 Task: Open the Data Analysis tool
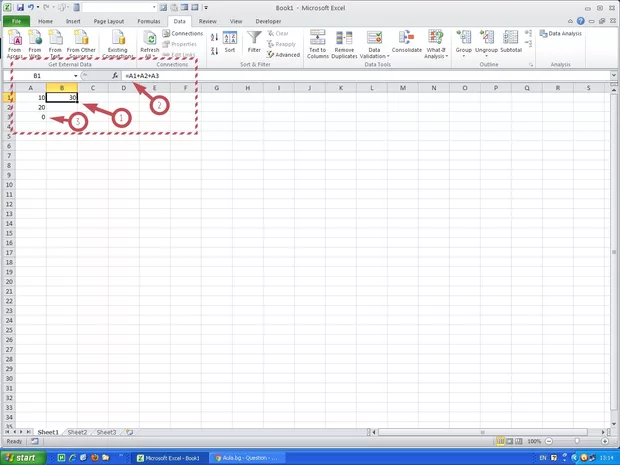561,34
